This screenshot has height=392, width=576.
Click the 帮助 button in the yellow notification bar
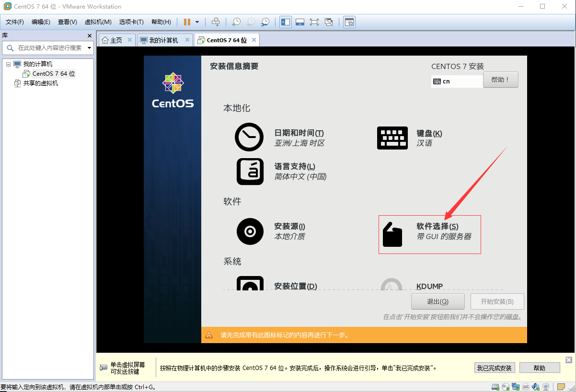(x=540, y=368)
